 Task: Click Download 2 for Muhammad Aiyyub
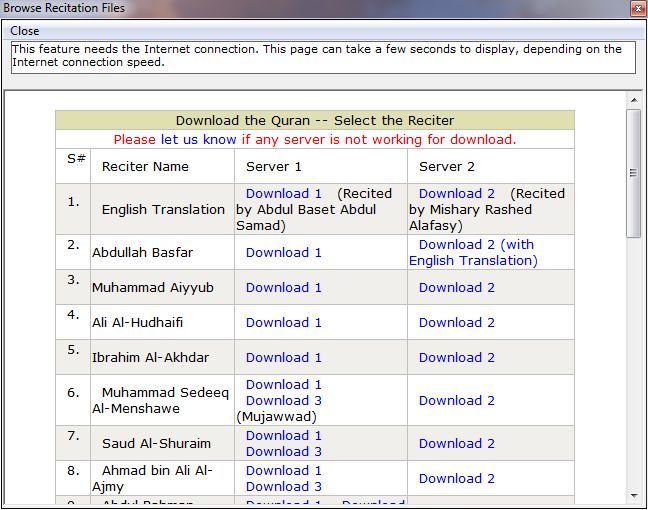pos(457,288)
